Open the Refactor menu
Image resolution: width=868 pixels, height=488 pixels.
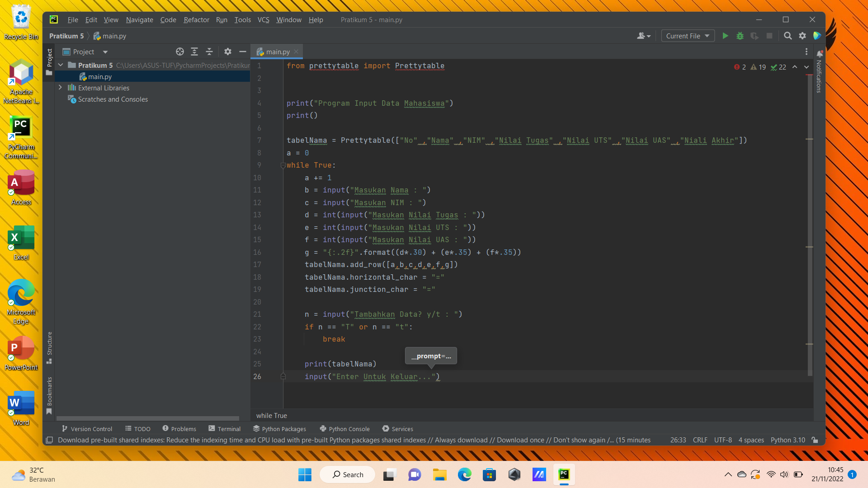[x=196, y=20]
